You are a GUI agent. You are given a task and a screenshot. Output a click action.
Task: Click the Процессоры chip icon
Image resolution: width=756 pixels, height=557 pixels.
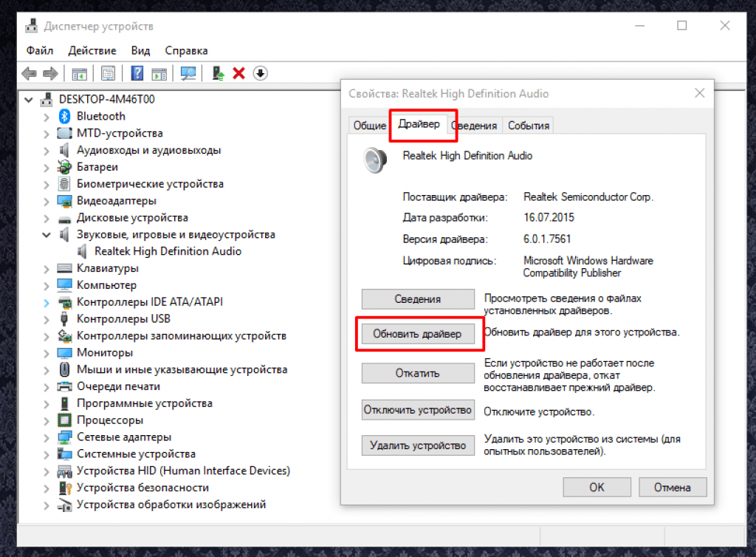(x=65, y=420)
